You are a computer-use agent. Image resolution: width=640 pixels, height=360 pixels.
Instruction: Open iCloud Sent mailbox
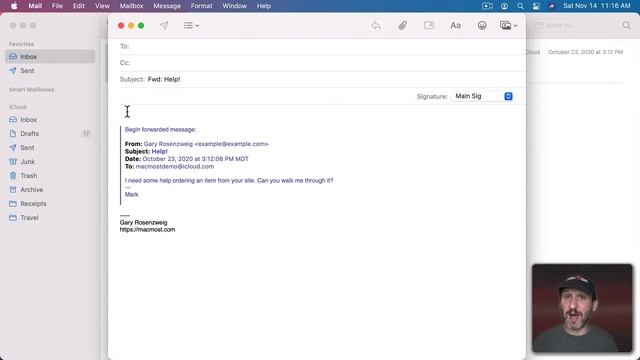[50, 148]
